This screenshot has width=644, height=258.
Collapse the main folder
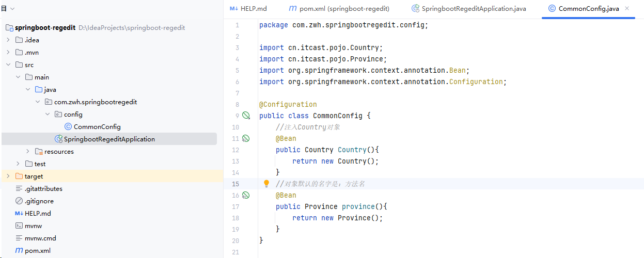18,77
